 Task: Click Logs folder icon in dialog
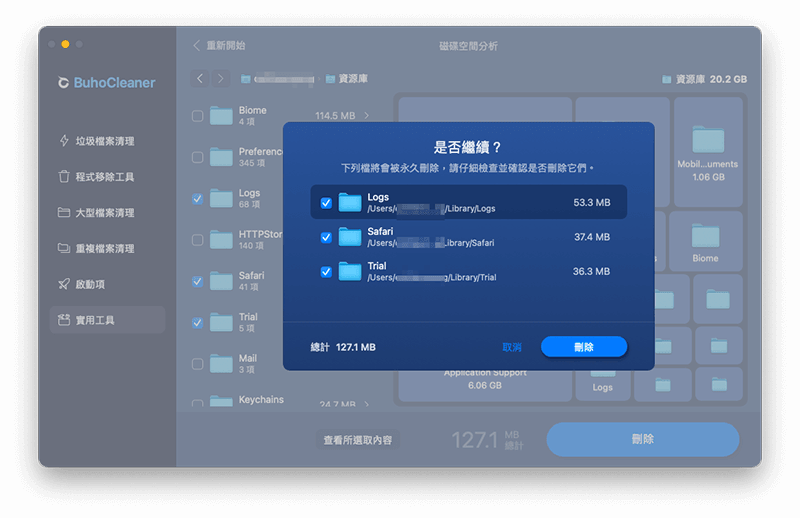[x=350, y=202]
